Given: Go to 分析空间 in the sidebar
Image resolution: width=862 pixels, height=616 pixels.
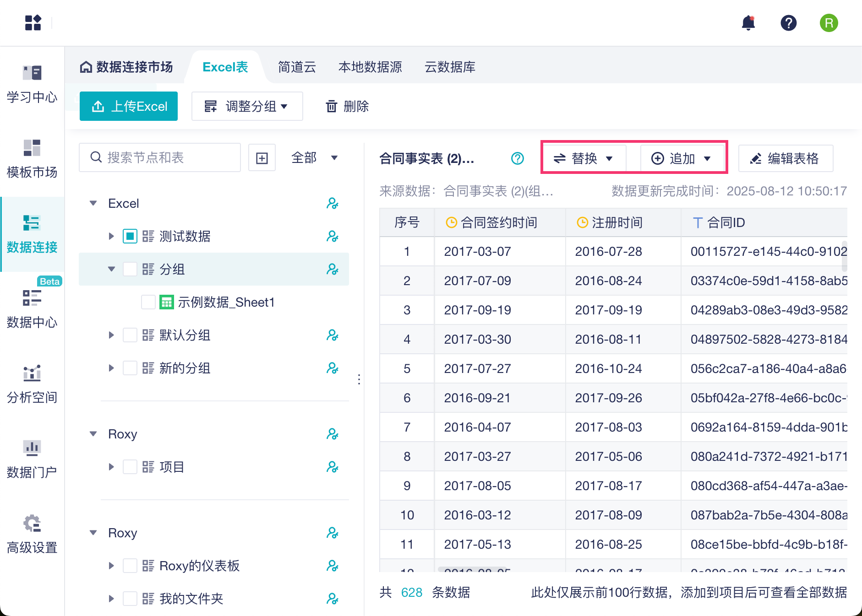Looking at the screenshot, I should 32,384.
